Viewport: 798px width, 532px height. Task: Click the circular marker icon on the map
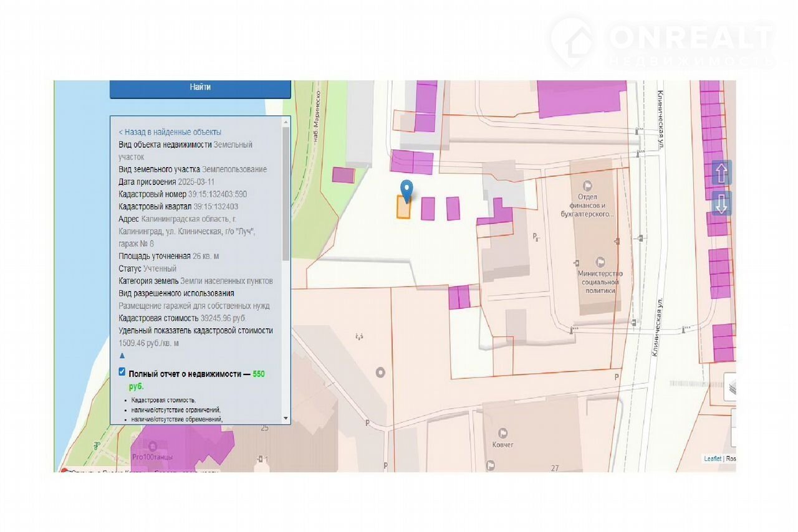(380, 373)
